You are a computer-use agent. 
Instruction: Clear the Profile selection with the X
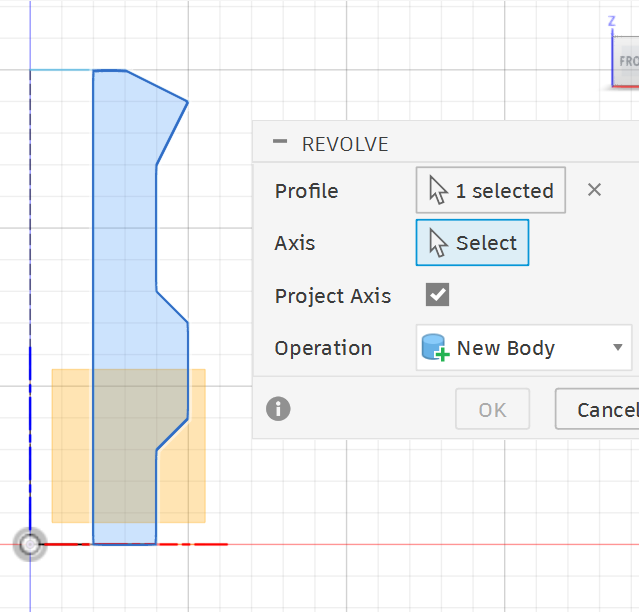point(594,190)
